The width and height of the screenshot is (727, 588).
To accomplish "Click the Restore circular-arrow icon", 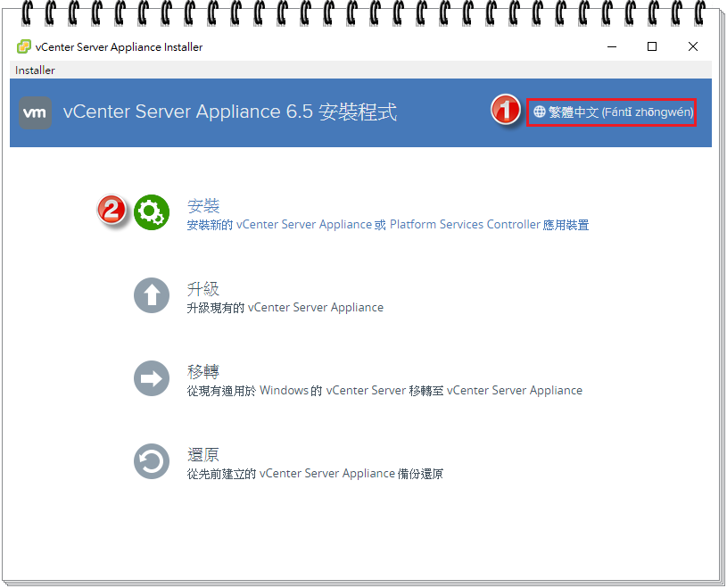I will [x=152, y=461].
